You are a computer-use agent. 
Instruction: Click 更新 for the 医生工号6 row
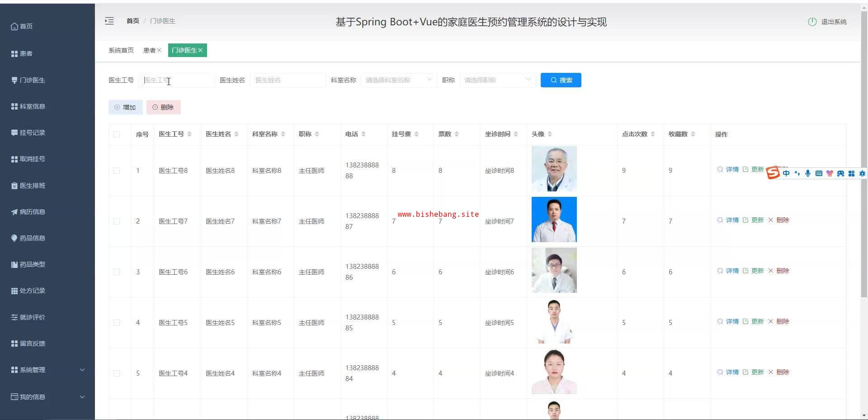pos(753,271)
